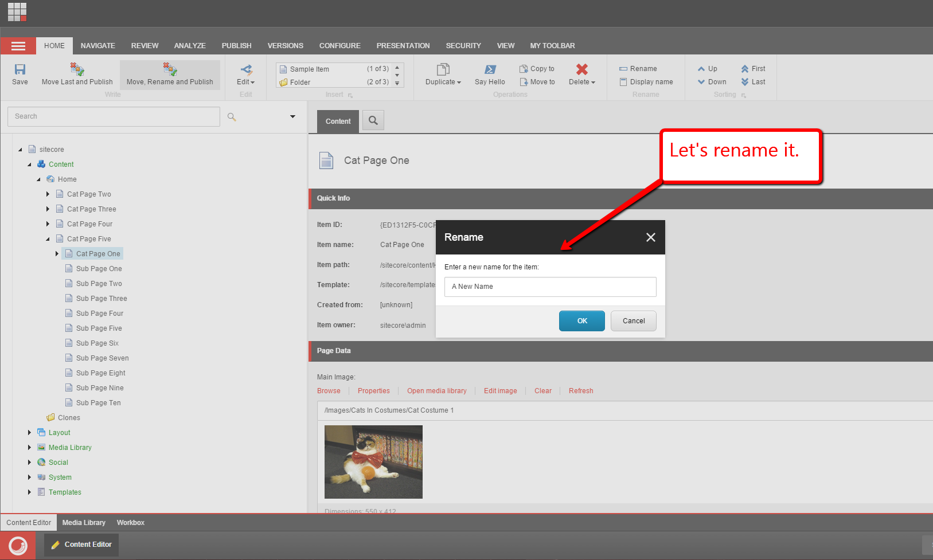The width and height of the screenshot is (933, 560).
Task: Collapse the Cat Page Five tree node
Action: click(48, 239)
